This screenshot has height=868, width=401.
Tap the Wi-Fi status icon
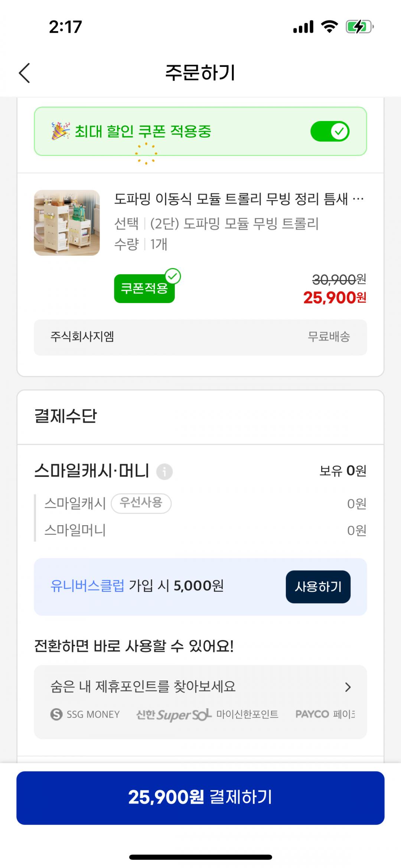pyautogui.click(x=329, y=27)
